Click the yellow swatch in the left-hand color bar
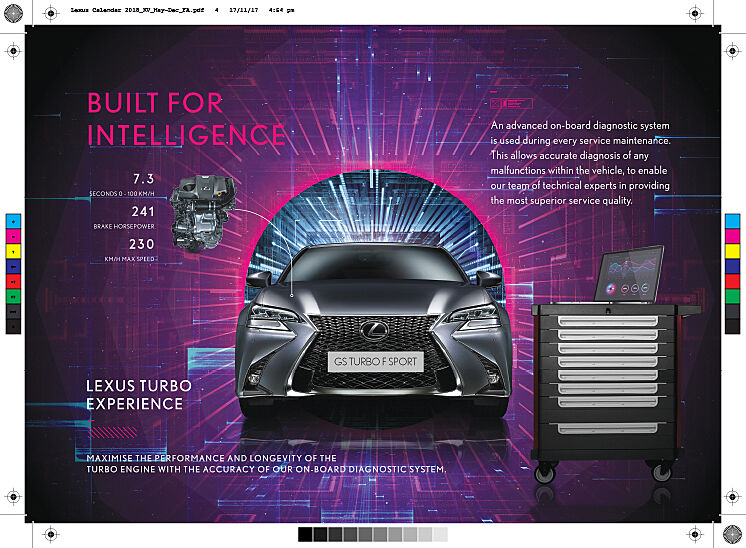 (x=13, y=251)
